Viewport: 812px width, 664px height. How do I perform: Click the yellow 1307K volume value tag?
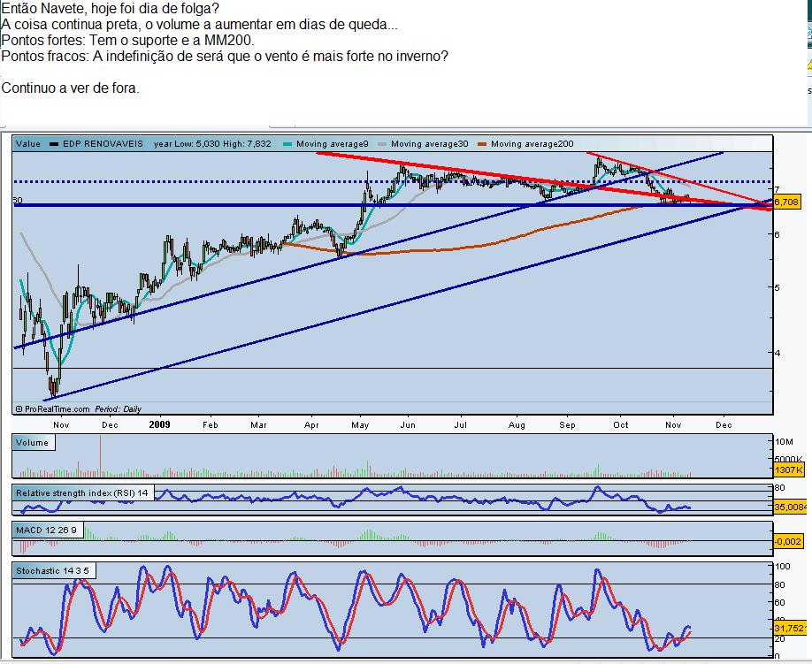pos(788,469)
